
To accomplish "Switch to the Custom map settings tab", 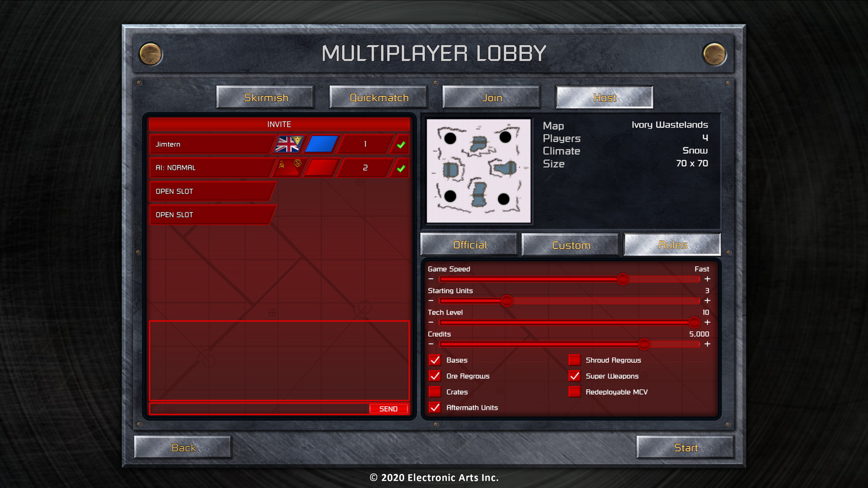I will (x=570, y=244).
